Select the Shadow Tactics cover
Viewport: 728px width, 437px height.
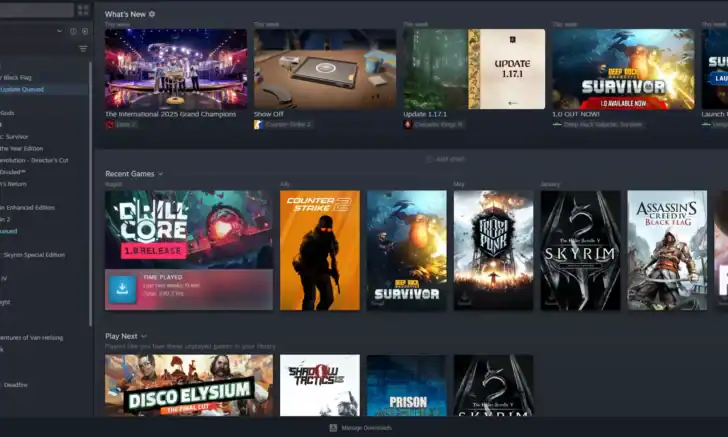(x=320, y=385)
